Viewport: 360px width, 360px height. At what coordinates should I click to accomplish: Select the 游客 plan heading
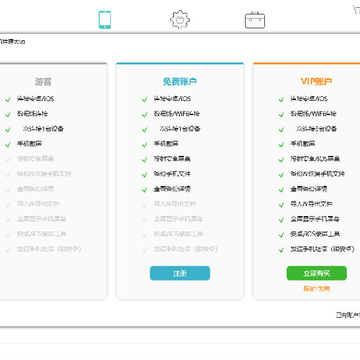[43, 82]
